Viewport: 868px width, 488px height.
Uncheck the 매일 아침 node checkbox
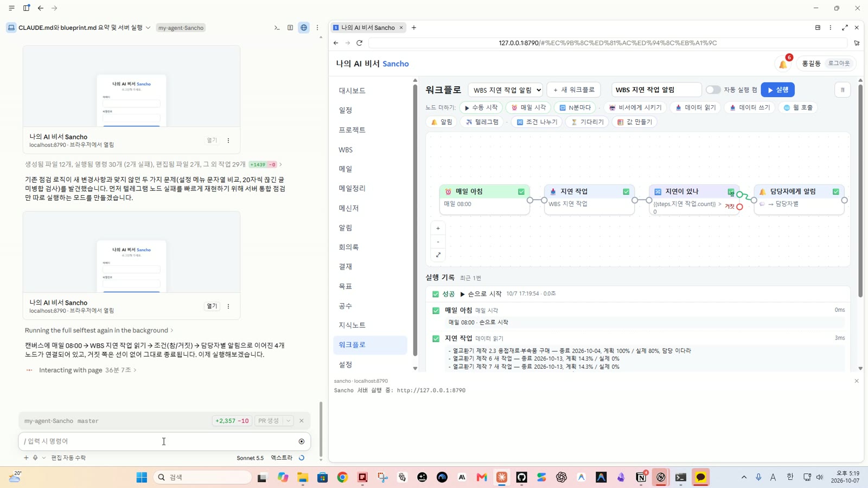pyautogui.click(x=521, y=191)
